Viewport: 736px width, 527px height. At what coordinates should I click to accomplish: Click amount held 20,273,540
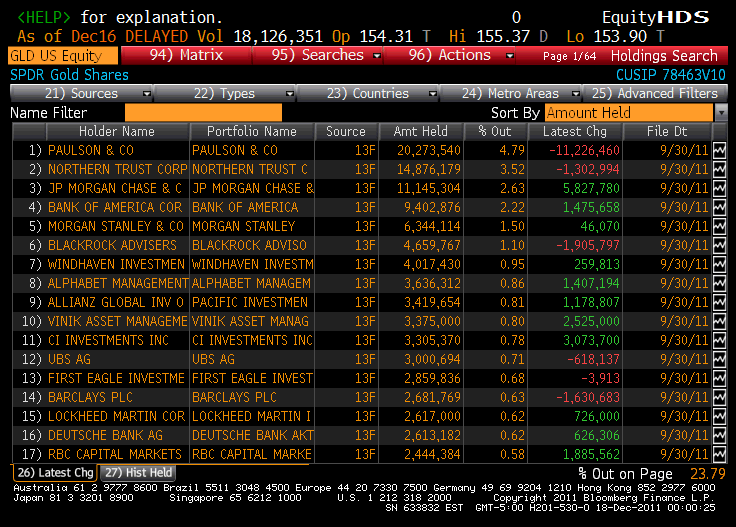[x=429, y=151]
